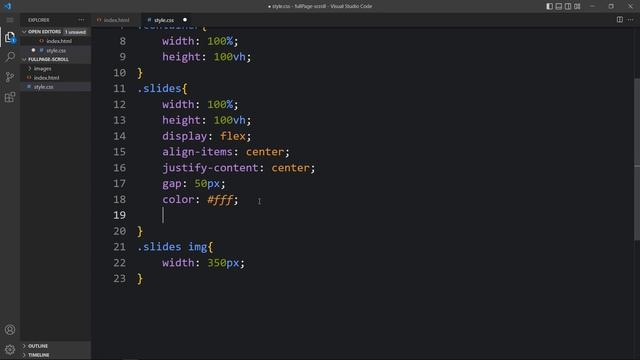Viewport: 640px width, 360px height.
Task: Open the Search view in activity bar
Action: pos(10,57)
